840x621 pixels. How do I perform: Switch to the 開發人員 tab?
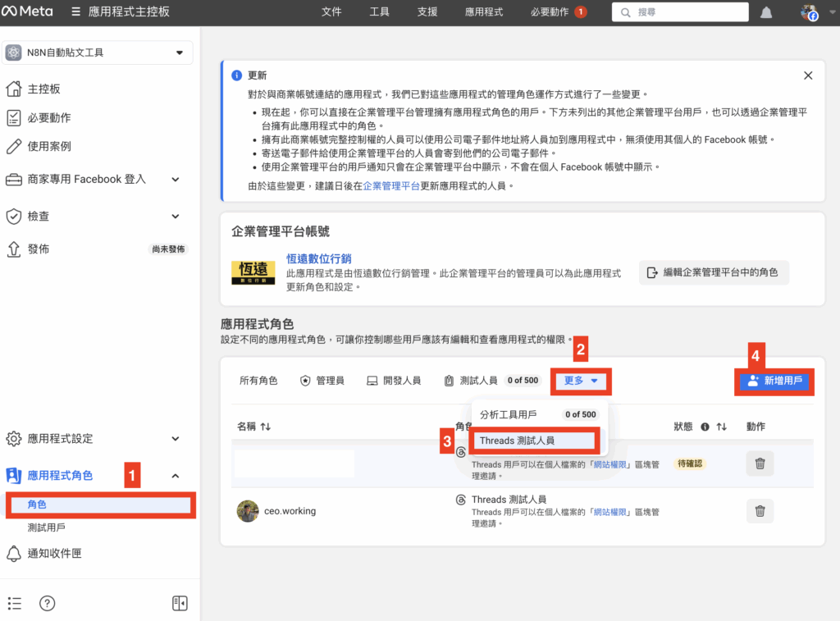394,381
